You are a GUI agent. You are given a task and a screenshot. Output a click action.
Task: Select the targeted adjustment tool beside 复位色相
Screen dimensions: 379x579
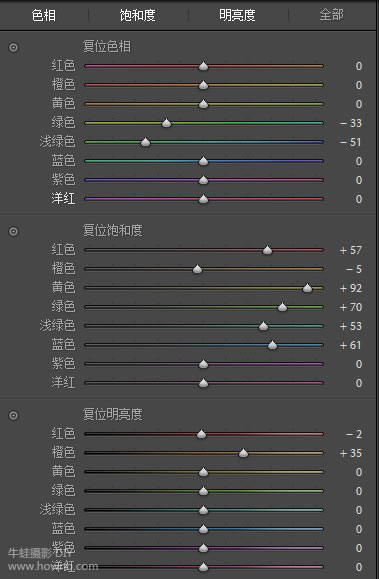14,48
